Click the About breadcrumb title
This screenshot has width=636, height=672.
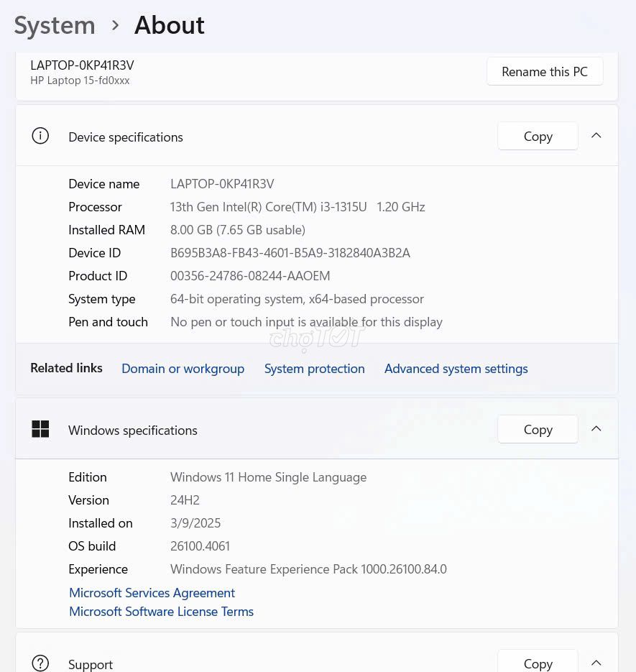tap(170, 25)
